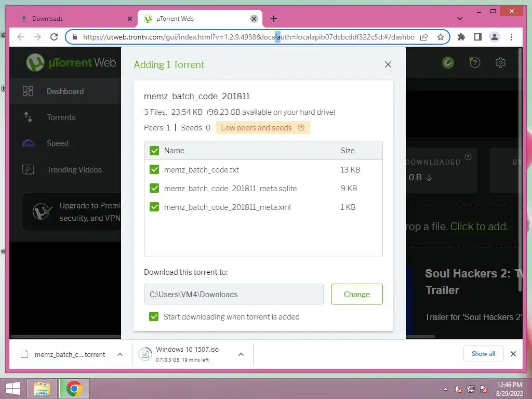Click the Size column header
Viewport: 532px width, 399px height.
348,151
